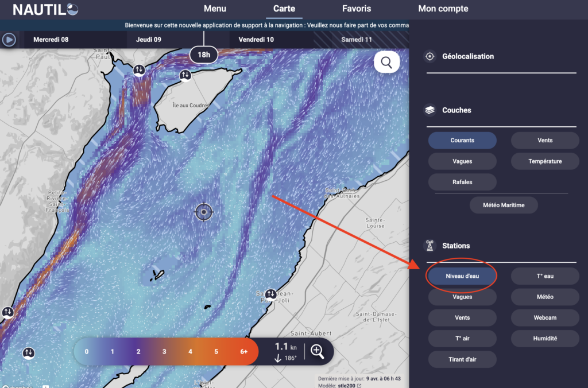Go to the Favoris tab
The height and width of the screenshot is (388, 588).
tap(357, 9)
